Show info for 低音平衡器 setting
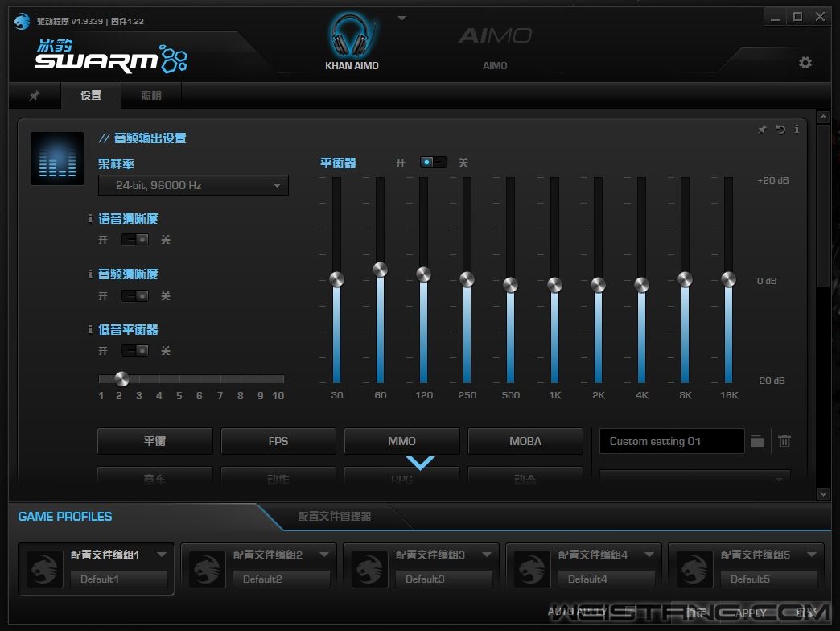This screenshot has height=631, width=840. (x=90, y=329)
